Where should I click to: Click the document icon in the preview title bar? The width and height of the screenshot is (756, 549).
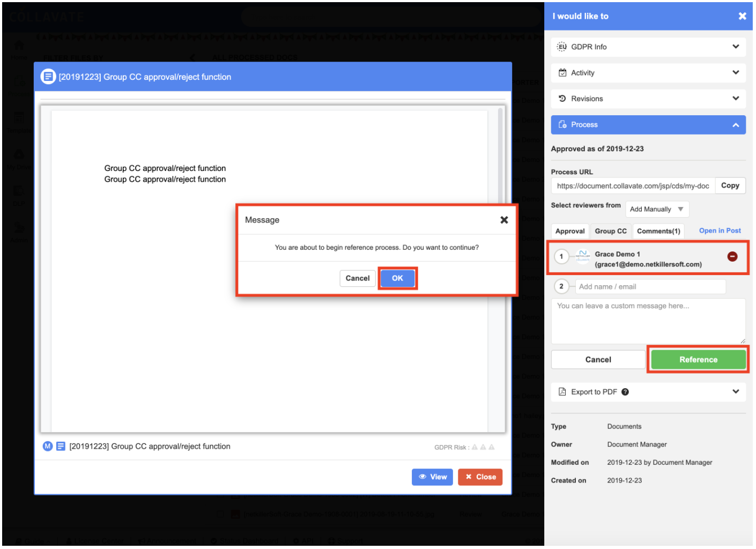(48, 77)
